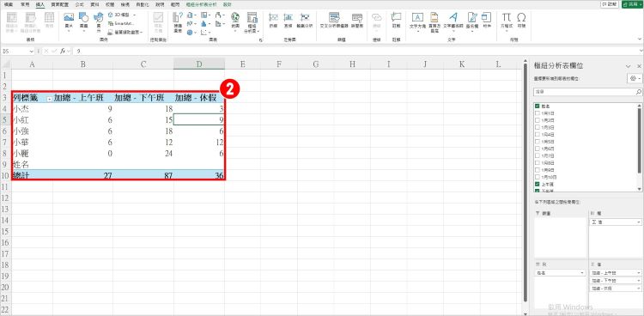Click the field list vertical scrollbar
Screen dimensions: 644x316
point(639,140)
